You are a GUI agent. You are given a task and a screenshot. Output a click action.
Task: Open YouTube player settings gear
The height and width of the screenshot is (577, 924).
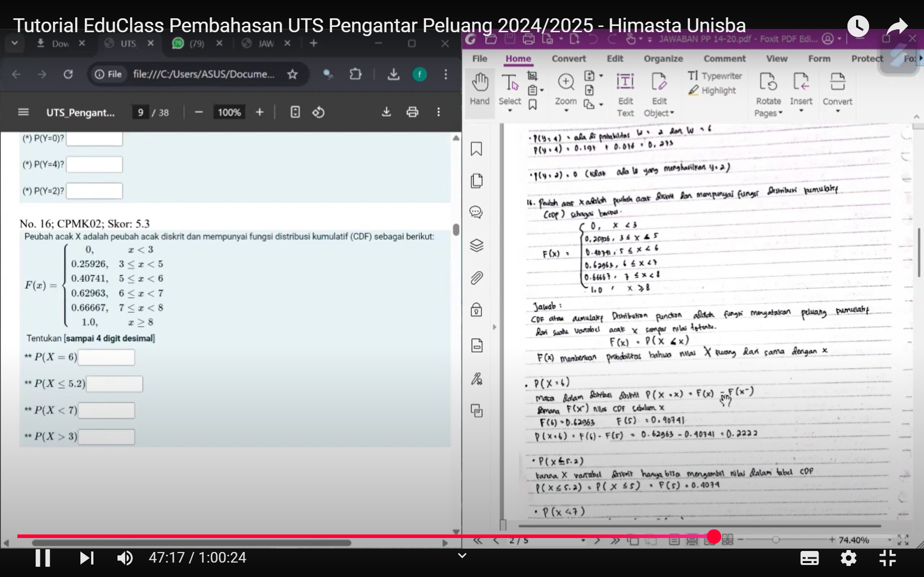[x=848, y=558]
